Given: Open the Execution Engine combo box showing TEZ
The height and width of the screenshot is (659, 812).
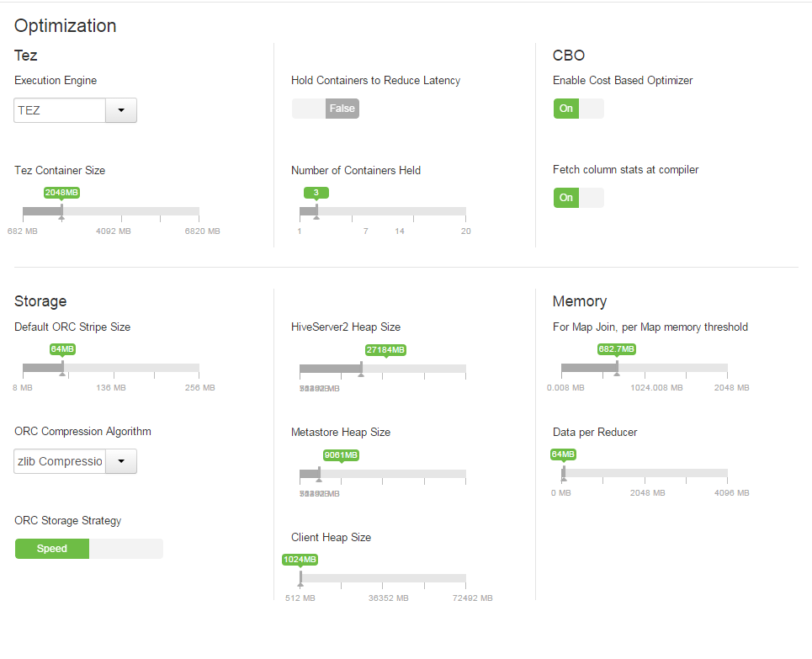Looking at the screenshot, I should pos(59,110).
